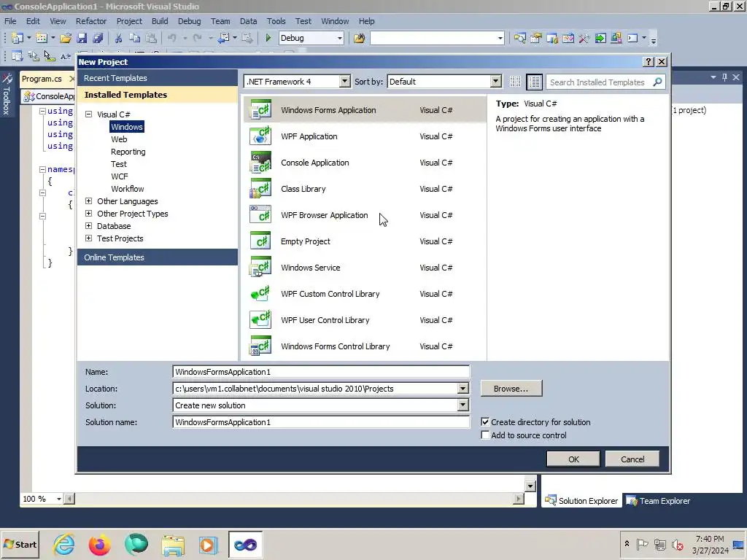This screenshot has width=747, height=560.
Task: Open the Sort by Default dropdown
Action: tap(496, 82)
